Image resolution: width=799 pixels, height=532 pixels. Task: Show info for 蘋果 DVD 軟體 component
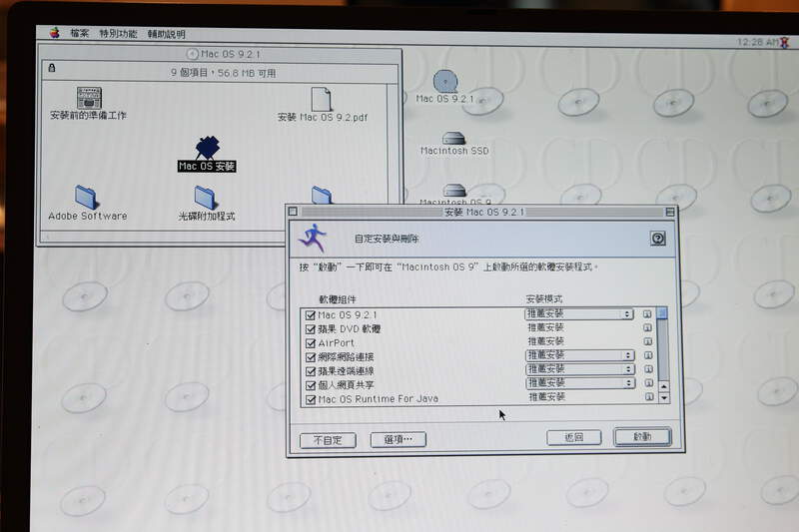[647, 327]
